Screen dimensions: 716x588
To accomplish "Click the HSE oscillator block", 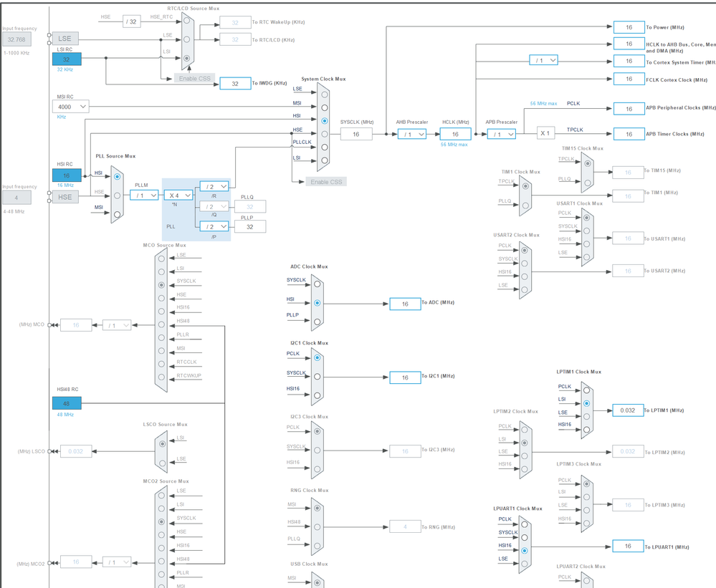I will (x=65, y=197).
